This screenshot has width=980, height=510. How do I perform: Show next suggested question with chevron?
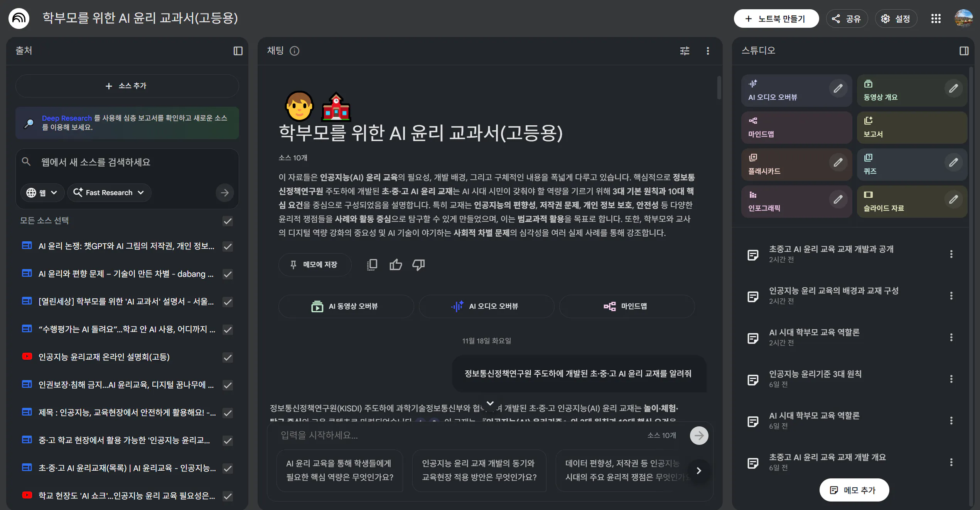pyautogui.click(x=699, y=471)
